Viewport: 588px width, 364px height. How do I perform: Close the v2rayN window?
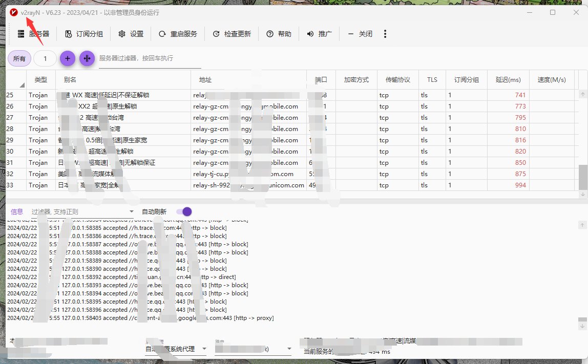(576, 12)
